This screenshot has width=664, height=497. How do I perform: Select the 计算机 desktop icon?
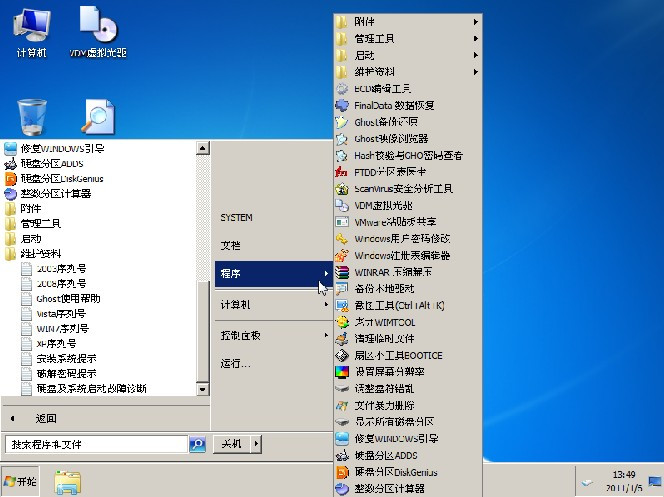(32, 33)
